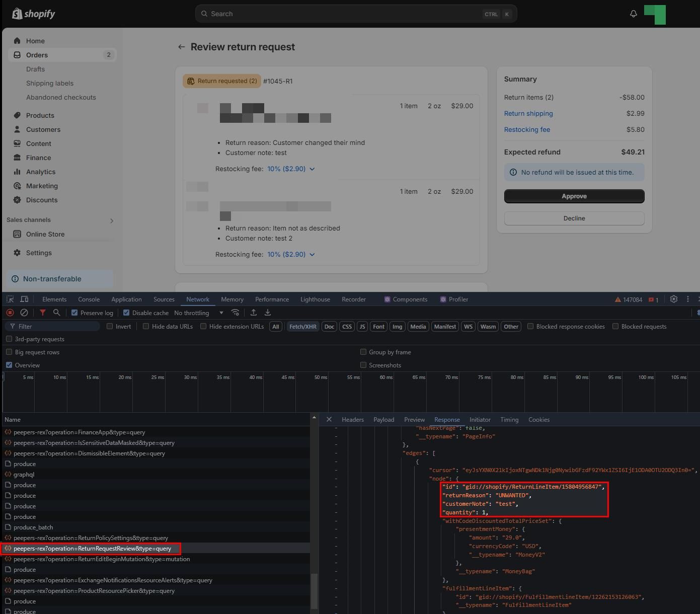Enable the Hide data URLs checkbox

146,326
